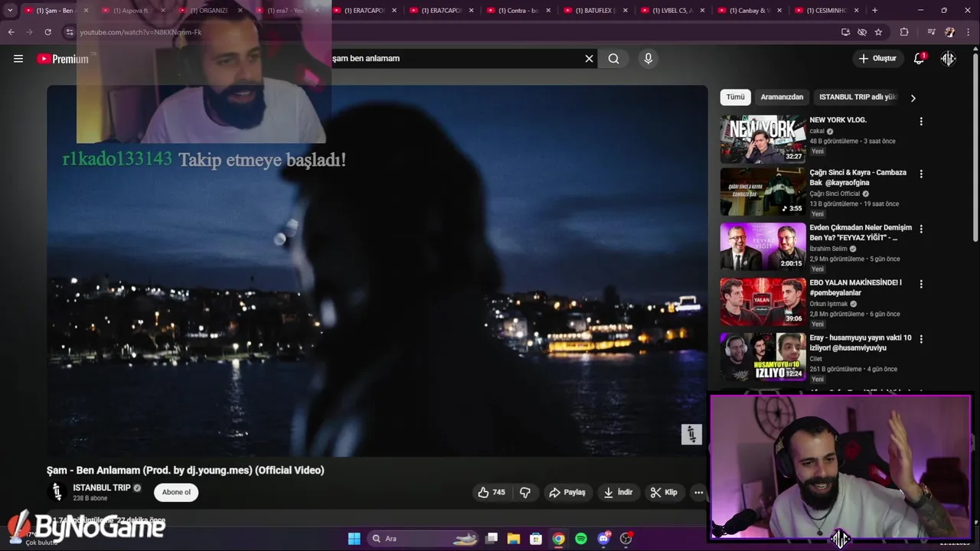
Task: Switch to the LVBEL C5 tab
Action: point(672,11)
